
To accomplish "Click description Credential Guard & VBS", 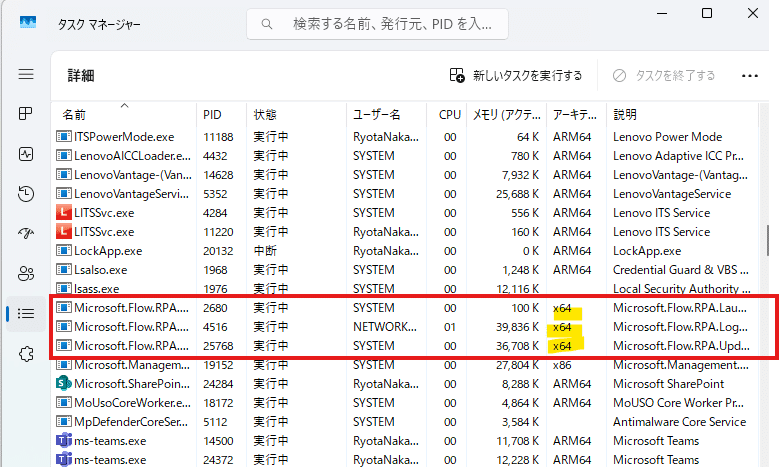I will 681,270.
